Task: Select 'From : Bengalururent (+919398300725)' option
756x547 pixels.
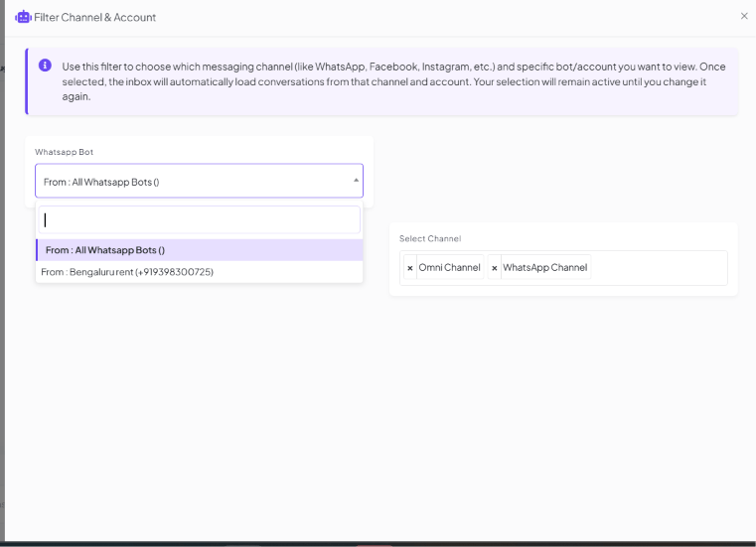Action: pyautogui.click(x=199, y=272)
